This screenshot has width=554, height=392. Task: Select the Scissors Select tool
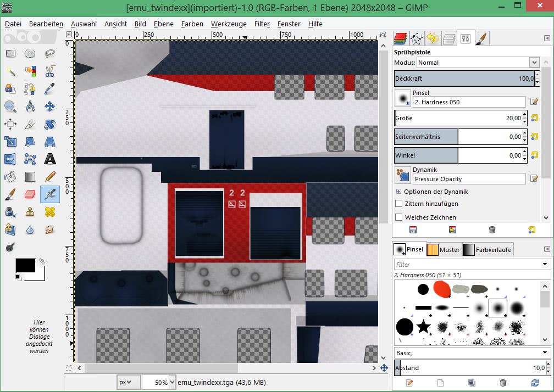pos(50,71)
